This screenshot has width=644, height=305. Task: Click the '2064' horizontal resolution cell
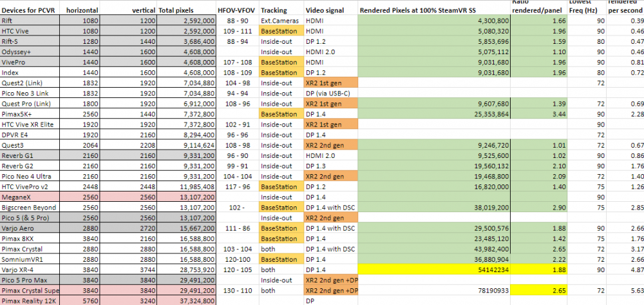point(79,145)
